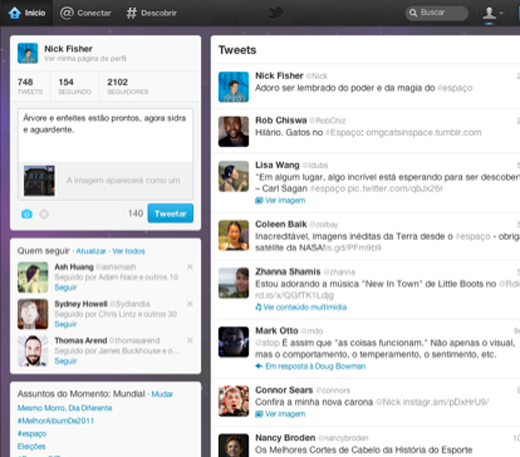Image resolution: width=520 pixels, height=457 pixels.
Task: Open the rd.io/x/QGfTK1Ldjg link
Action: (x=294, y=295)
